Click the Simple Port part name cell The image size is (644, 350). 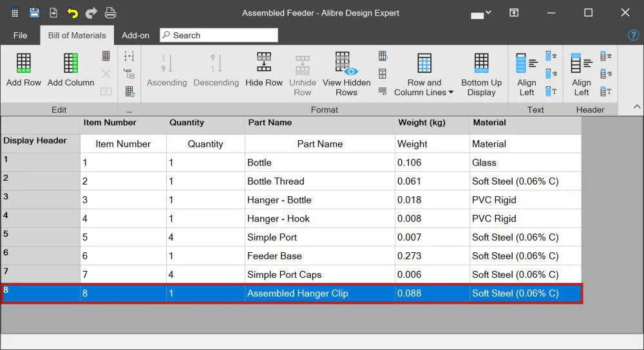point(320,237)
